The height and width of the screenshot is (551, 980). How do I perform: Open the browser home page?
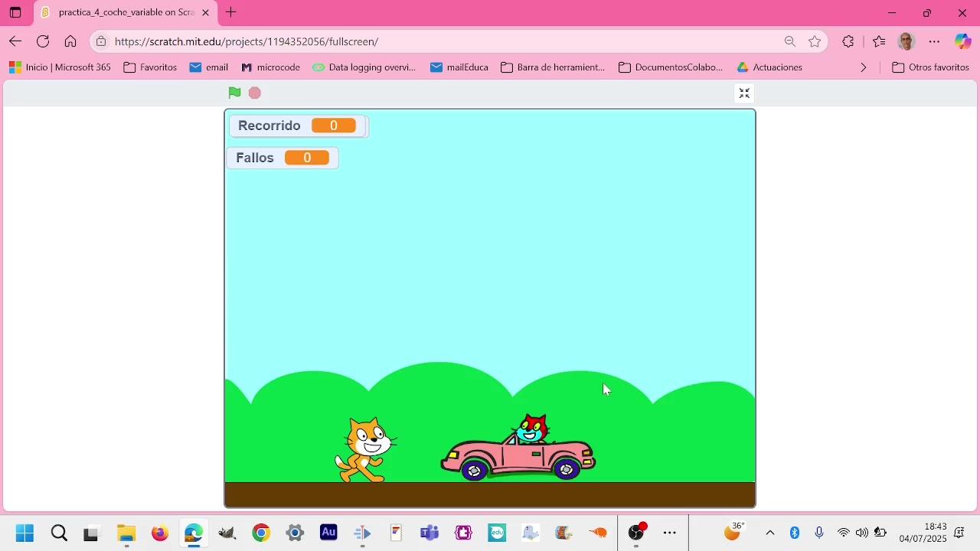pyautogui.click(x=70, y=41)
